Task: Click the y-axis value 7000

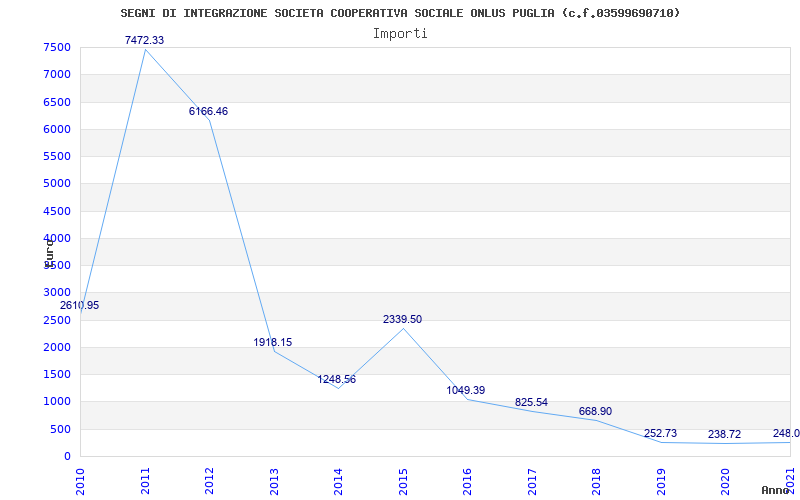Action: coord(57,74)
